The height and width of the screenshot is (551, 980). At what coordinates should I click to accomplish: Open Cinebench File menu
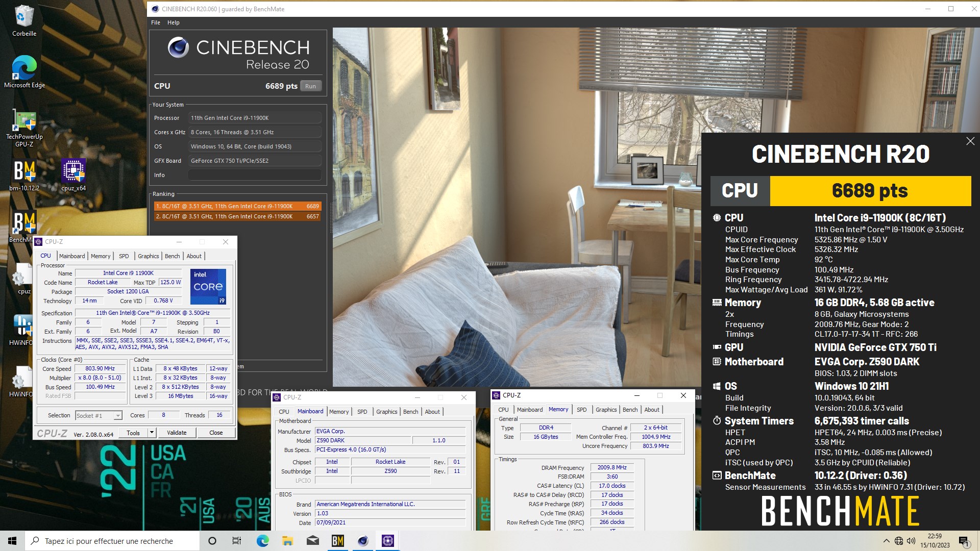(x=156, y=22)
